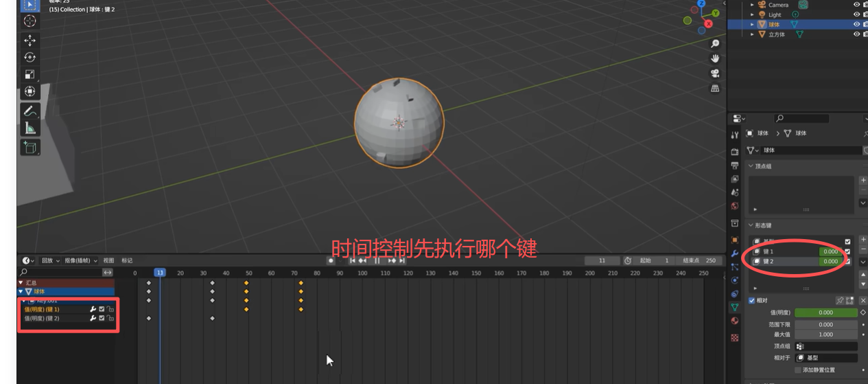The height and width of the screenshot is (384, 868).
Task: Click the 键 2 value slider
Action: [830, 261]
